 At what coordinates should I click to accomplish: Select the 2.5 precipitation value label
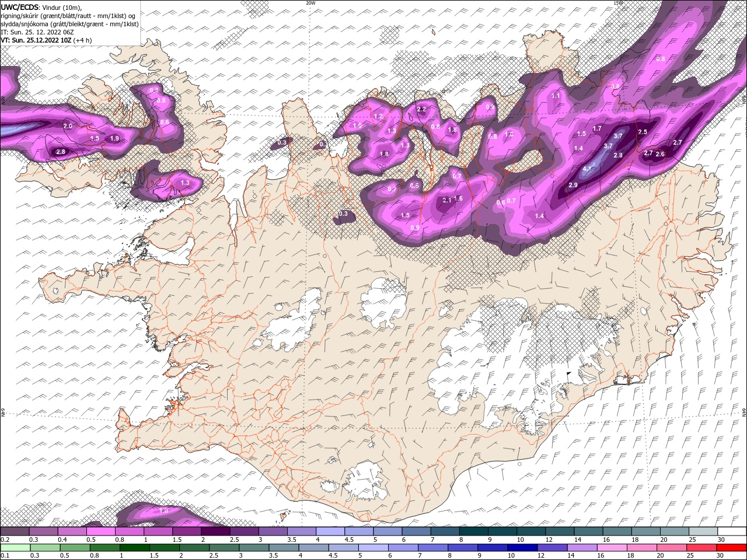[x=643, y=132]
